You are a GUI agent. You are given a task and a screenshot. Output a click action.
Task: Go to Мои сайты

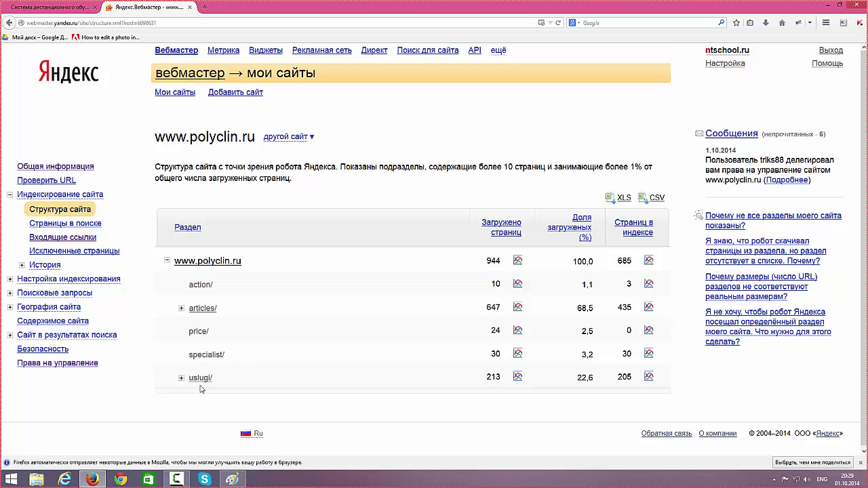(175, 92)
